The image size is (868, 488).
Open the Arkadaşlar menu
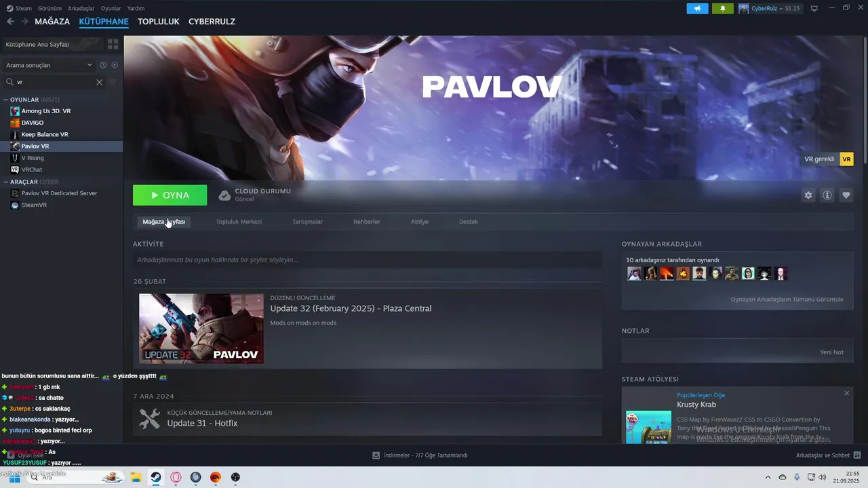[81, 9]
